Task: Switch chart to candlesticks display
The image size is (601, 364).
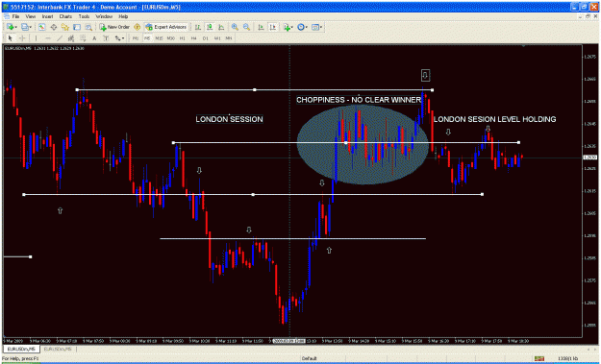Action: click(x=210, y=27)
